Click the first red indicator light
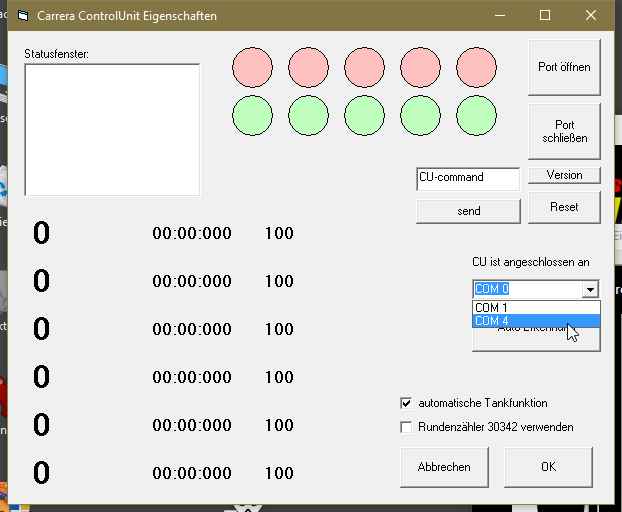622x512 pixels. pyautogui.click(x=252, y=67)
